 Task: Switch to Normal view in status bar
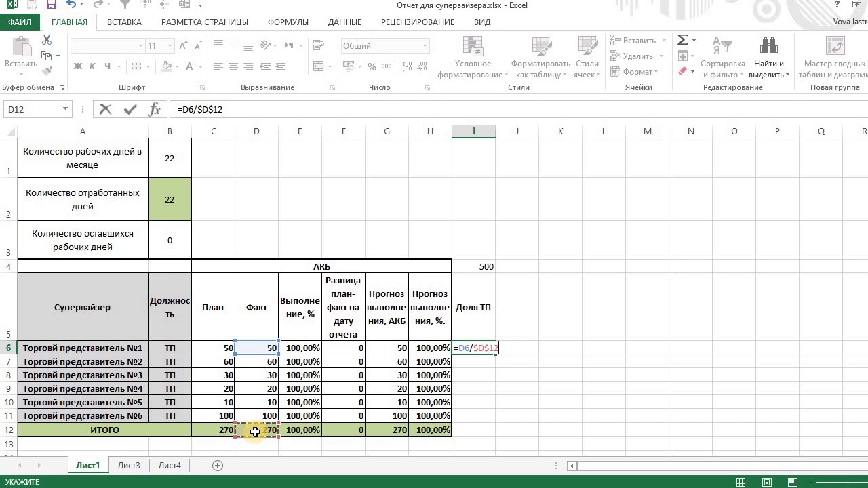click(741, 482)
